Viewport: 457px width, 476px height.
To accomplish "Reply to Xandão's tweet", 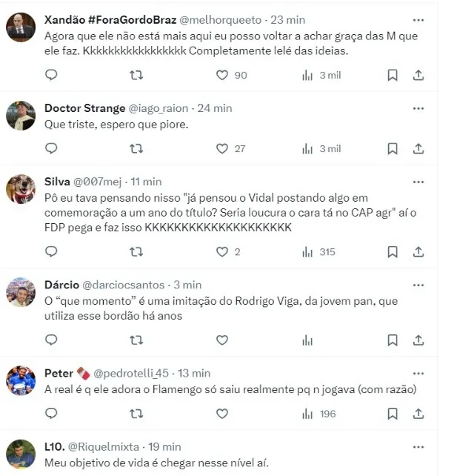I will (51, 75).
